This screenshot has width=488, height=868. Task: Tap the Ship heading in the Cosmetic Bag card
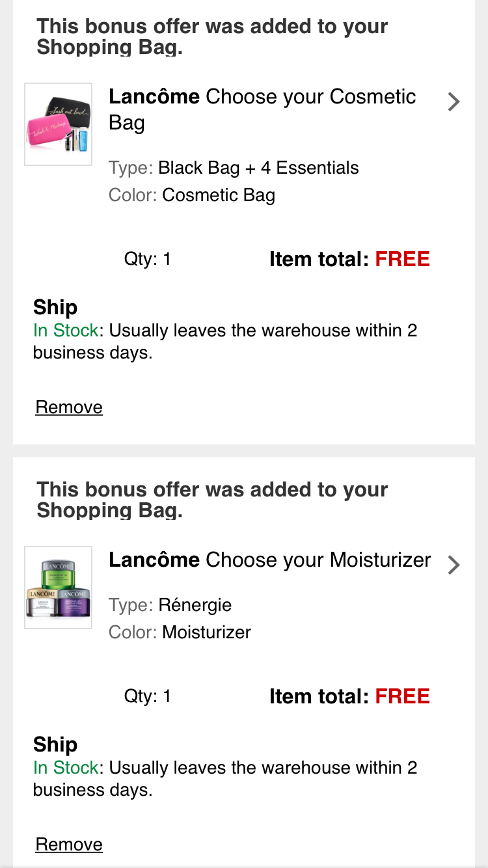pos(55,308)
